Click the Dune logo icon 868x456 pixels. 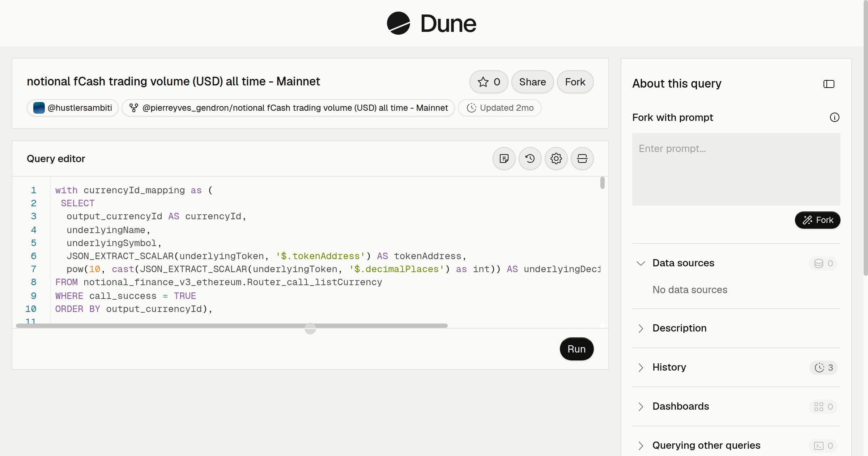pyautogui.click(x=398, y=23)
